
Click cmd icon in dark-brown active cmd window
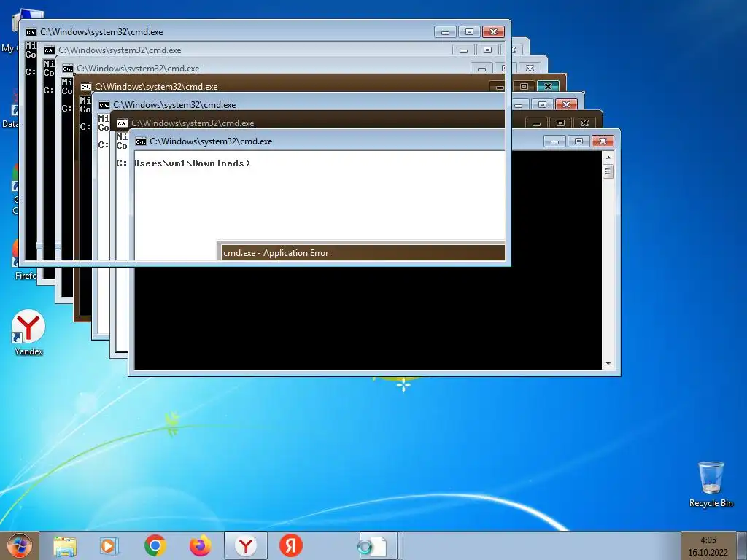click(86, 87)
